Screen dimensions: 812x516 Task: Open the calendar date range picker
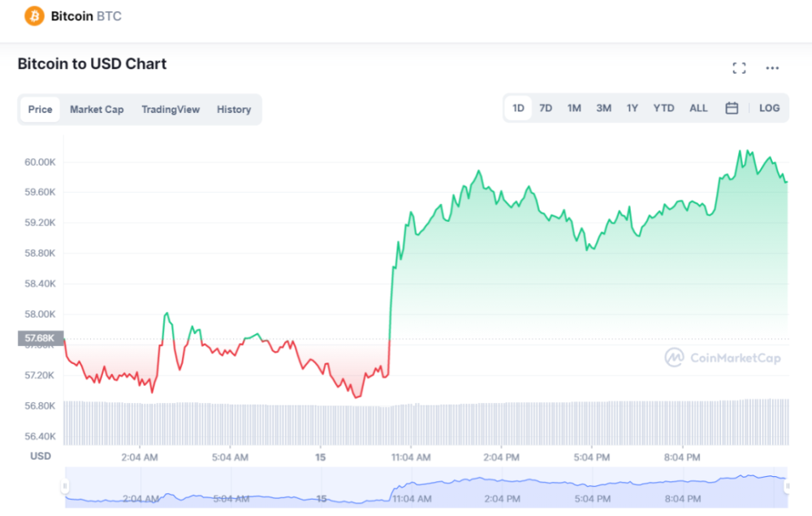pyautogui.click(x=732, y=108)
